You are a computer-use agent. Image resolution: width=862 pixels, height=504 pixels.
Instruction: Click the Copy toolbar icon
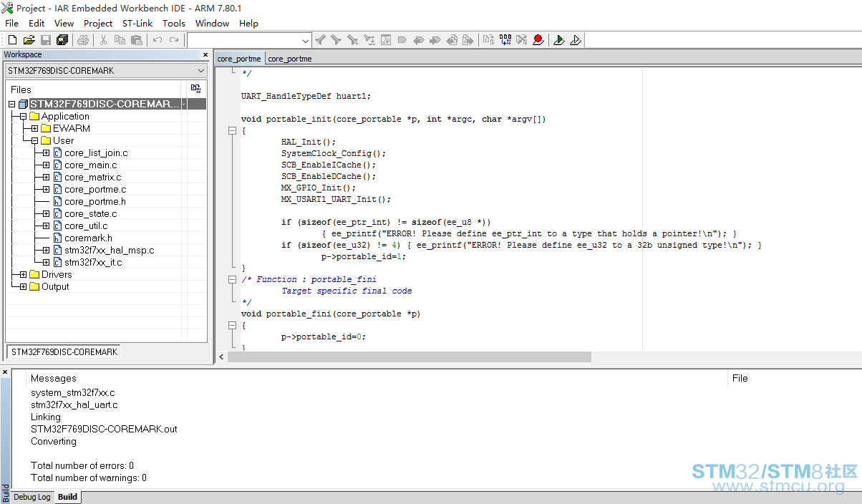click(x=120, y=40)
